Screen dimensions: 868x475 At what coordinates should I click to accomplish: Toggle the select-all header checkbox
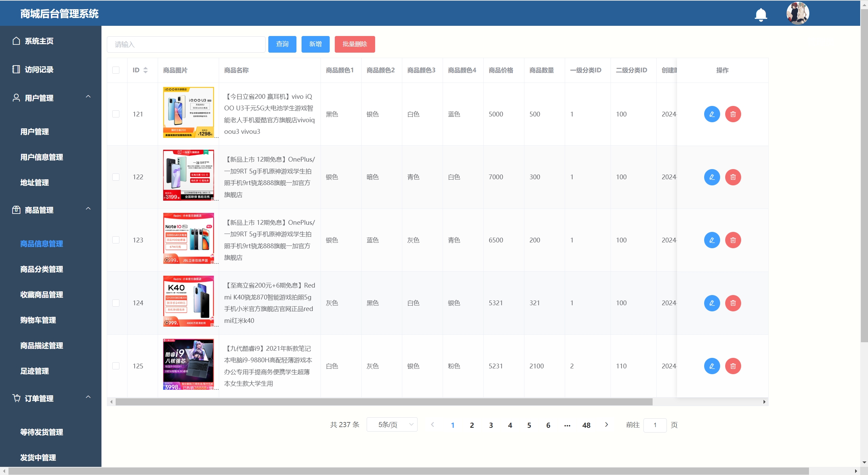[116, 70]
